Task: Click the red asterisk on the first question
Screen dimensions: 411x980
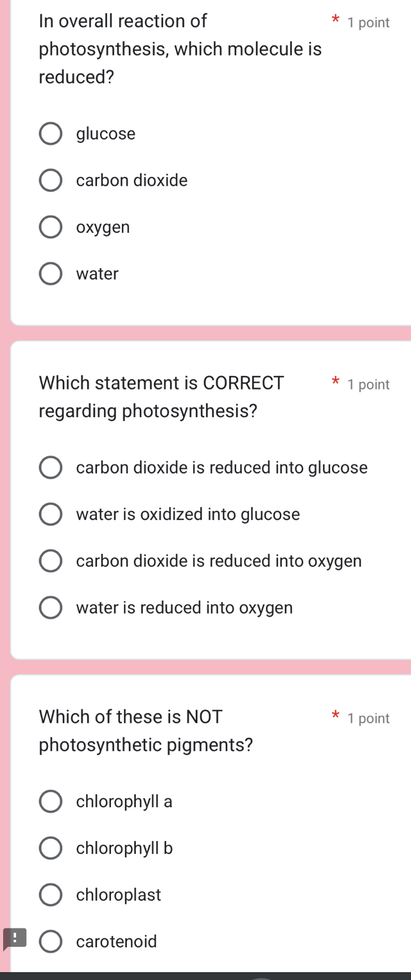Action: click(335, 20)
